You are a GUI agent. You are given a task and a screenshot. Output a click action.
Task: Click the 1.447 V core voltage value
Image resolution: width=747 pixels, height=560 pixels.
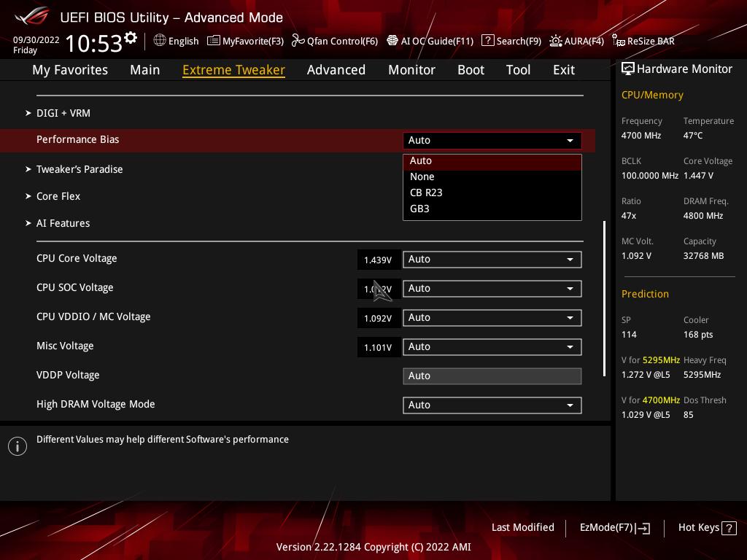[698, 176]
